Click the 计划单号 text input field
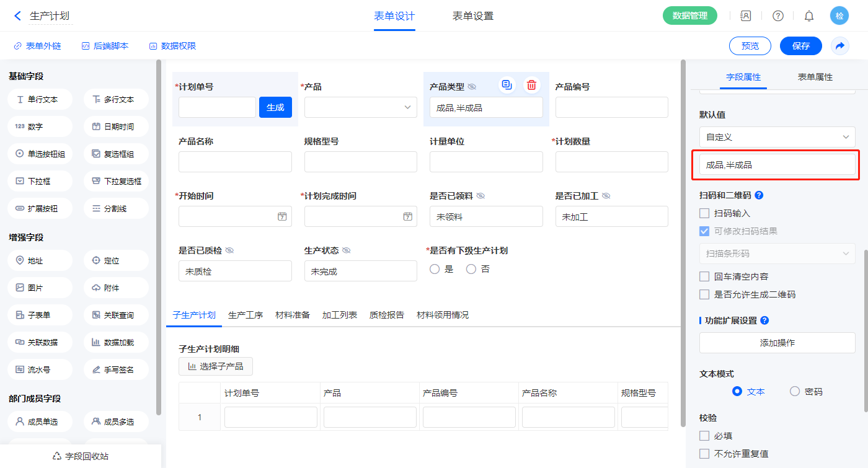Screen dimensions: 868x468 [x=217, y=107]
